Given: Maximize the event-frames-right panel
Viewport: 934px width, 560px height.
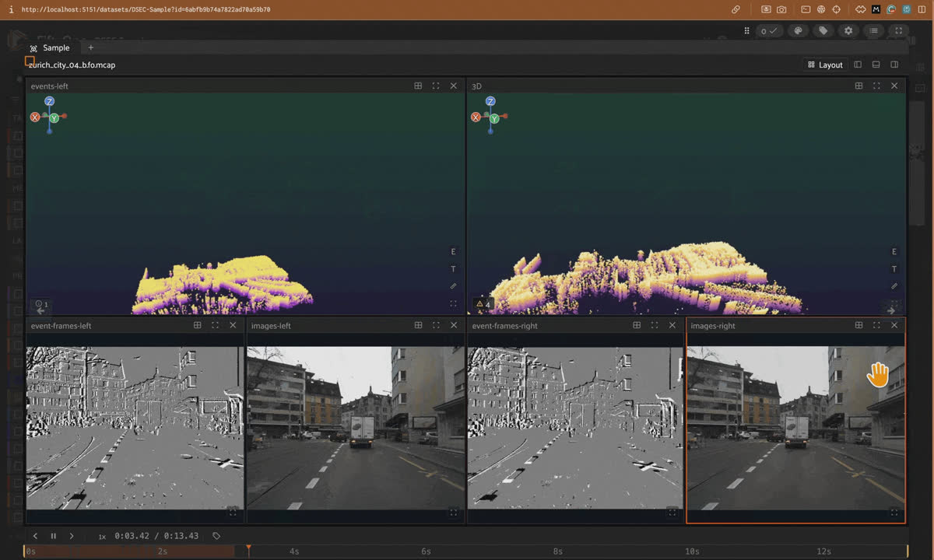Looking at the screenshot, I should (655, 325).
